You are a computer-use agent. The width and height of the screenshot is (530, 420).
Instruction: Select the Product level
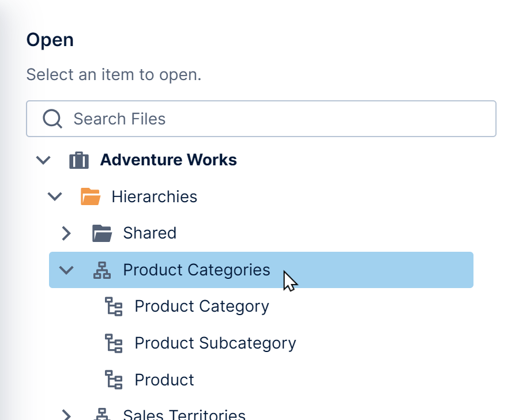coord(164,380)
